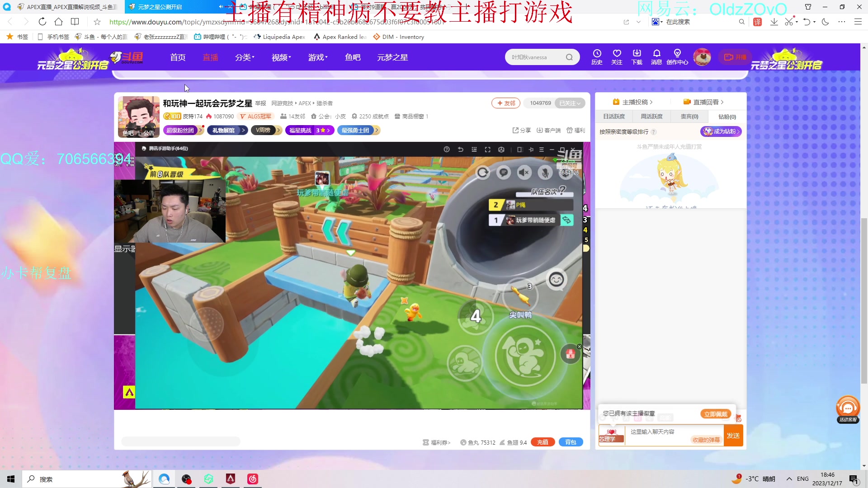868x488 pixels.
Task: Open 首页 in Douyu nav bar
Action: pos(178,57)
